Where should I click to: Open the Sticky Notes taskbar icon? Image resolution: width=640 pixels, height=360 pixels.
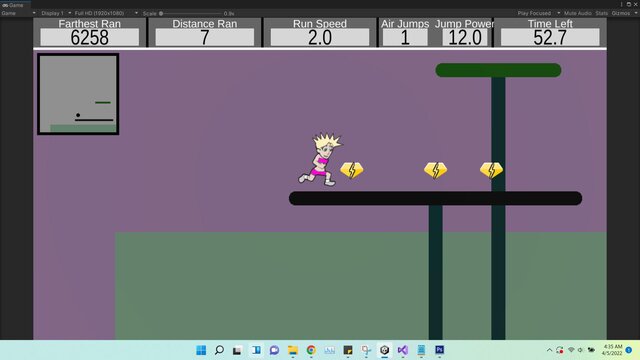pyautogui.click(x=348, y=350)
